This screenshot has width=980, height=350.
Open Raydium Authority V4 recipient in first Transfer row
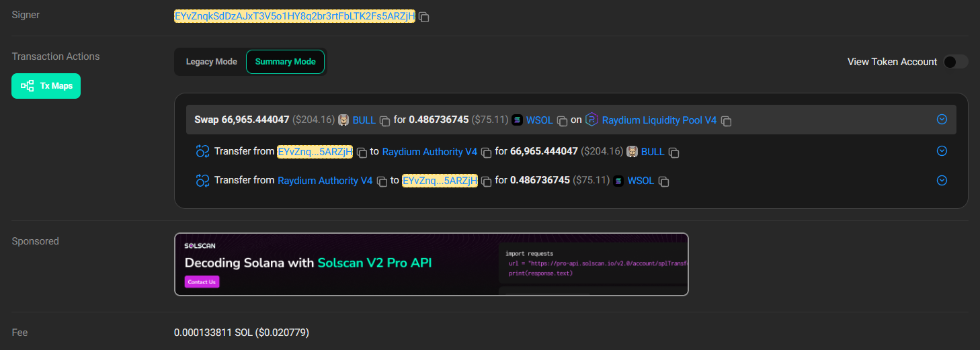tap(430, 152)
